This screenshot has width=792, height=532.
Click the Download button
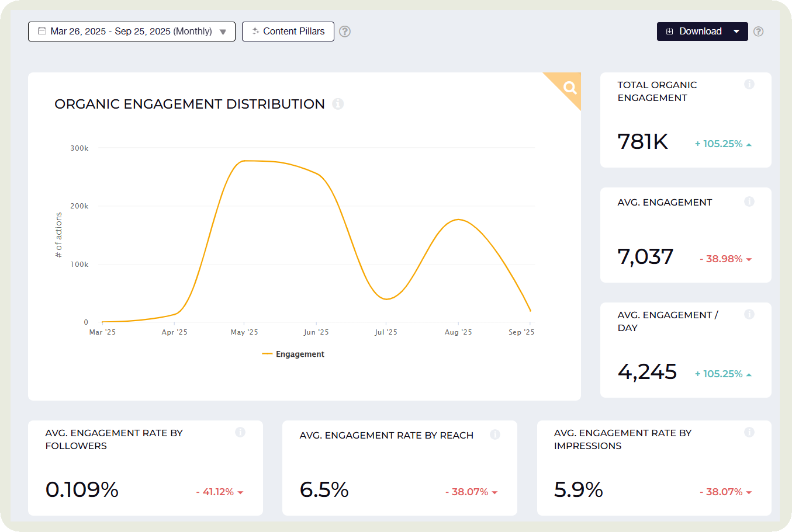click(x=694, y=32)
